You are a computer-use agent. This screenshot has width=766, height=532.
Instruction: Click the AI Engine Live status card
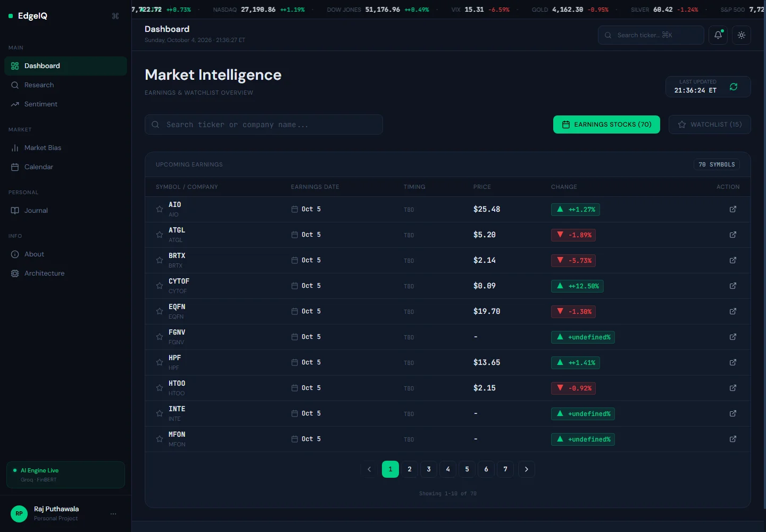(x=65, y=475)
